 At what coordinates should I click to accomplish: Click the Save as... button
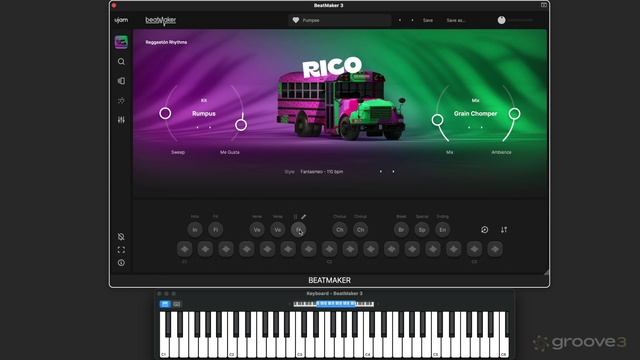click(x=456, y=20)
